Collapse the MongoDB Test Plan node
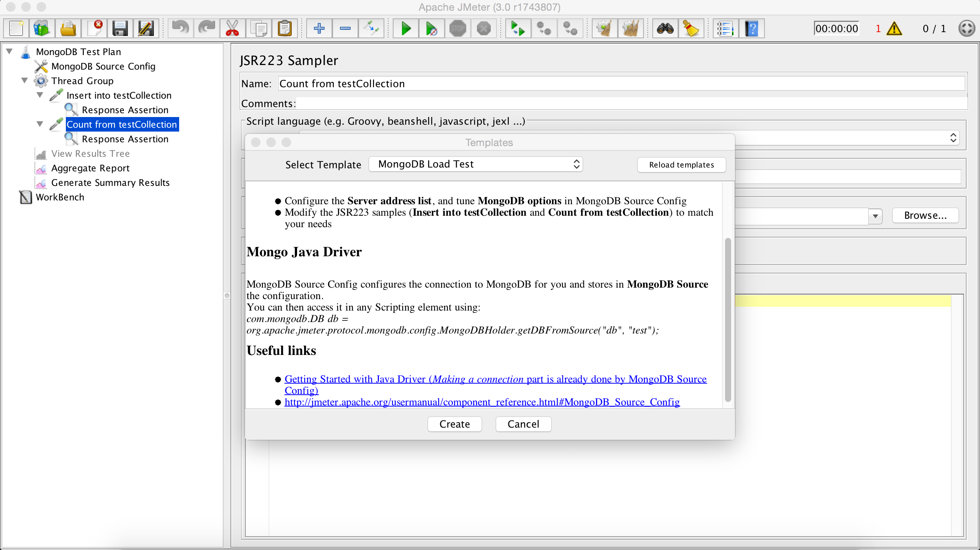The height and width of the screenshot is (550, 980). [10, 51]
